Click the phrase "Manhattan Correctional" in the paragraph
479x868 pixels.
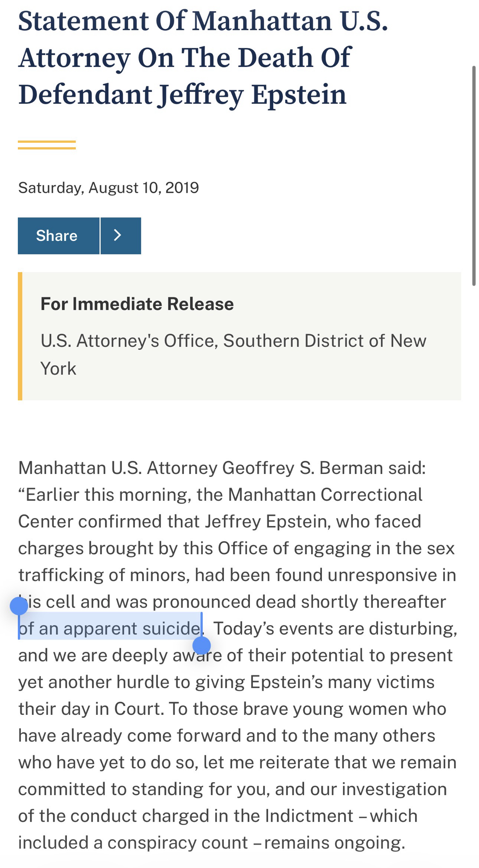pos(325,495)
